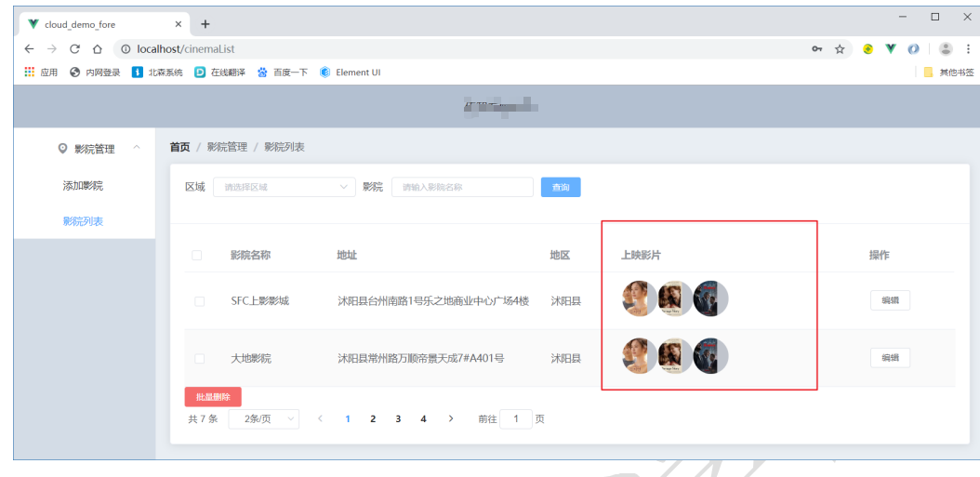Click 首页 in the breadcrumb

[x=180, y=147]
